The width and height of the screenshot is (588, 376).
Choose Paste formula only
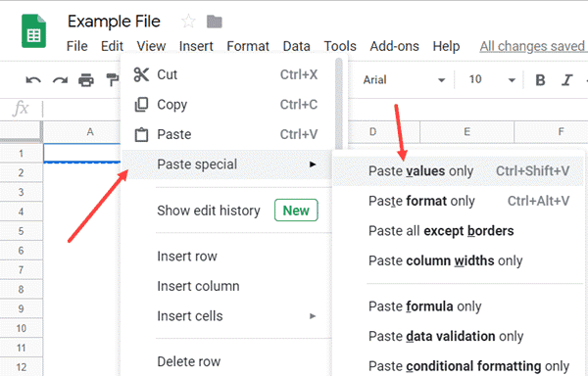coord(459,306)
